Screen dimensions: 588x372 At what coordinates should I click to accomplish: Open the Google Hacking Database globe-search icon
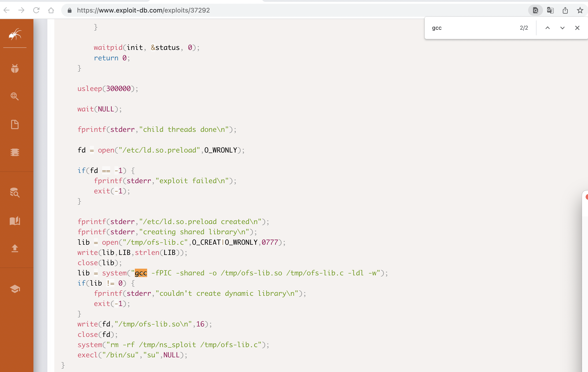15,96
